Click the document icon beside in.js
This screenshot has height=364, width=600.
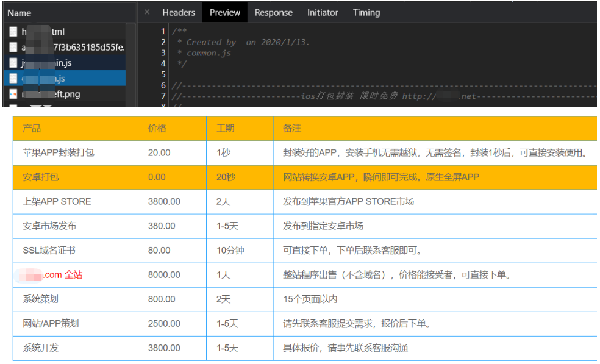[13, 63]
